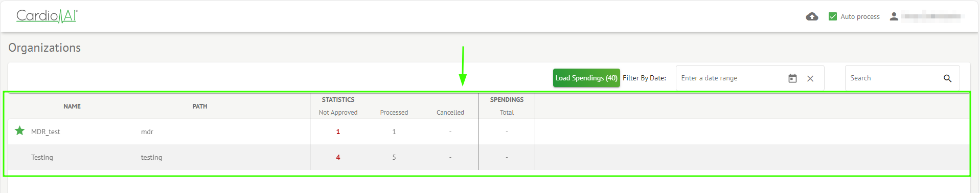The image size is (980, 193).
Task: Click Load Spendings (40) button
Action: point(586,78)
